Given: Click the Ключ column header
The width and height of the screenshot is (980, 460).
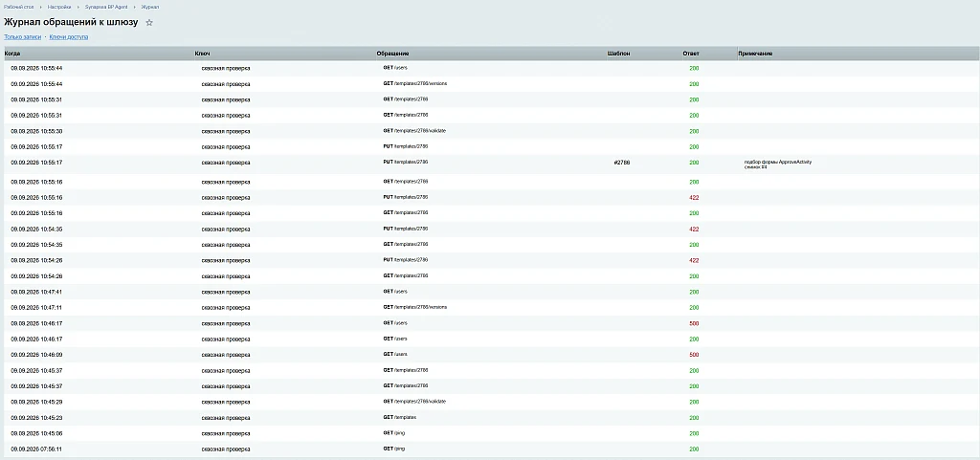Looking at the screenshot, I should point(203,54).
